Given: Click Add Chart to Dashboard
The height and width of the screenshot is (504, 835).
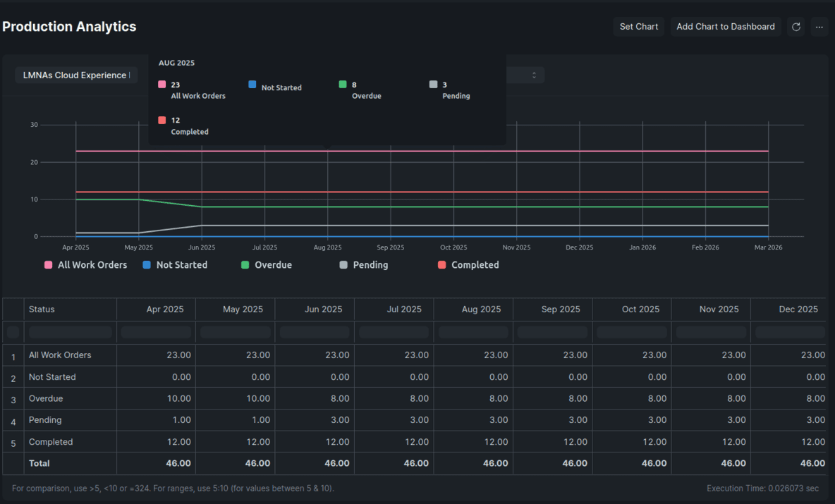Looking at the screenshot, I should (x=725, y=26).
